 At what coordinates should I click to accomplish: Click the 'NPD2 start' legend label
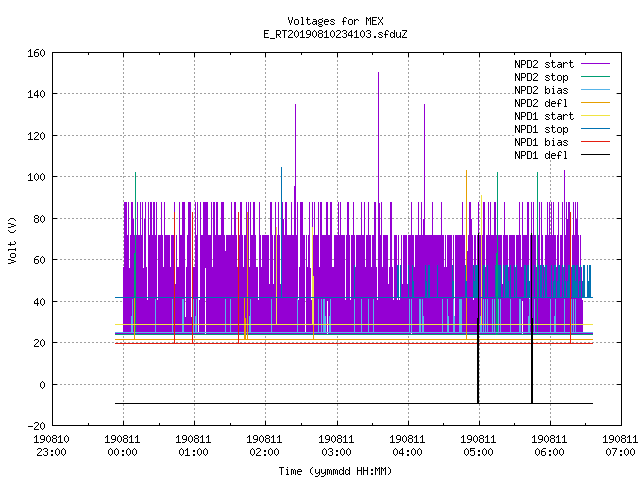544,64
